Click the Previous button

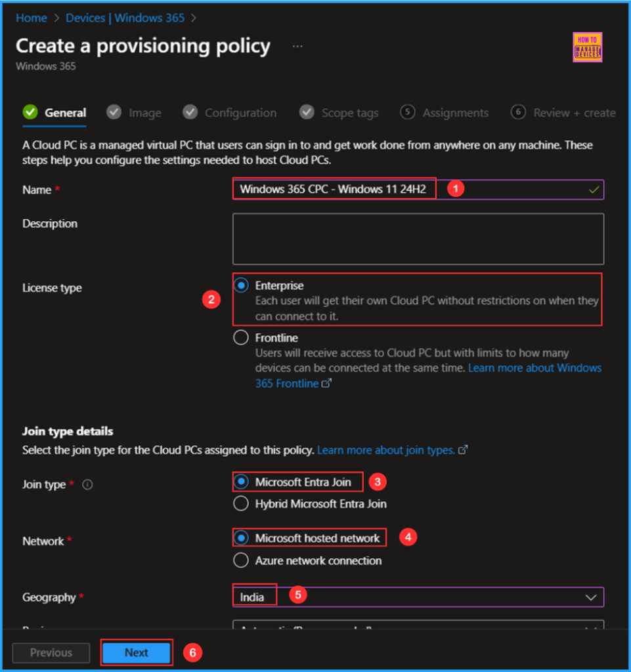pyautogui.click(x=51, y=653)
